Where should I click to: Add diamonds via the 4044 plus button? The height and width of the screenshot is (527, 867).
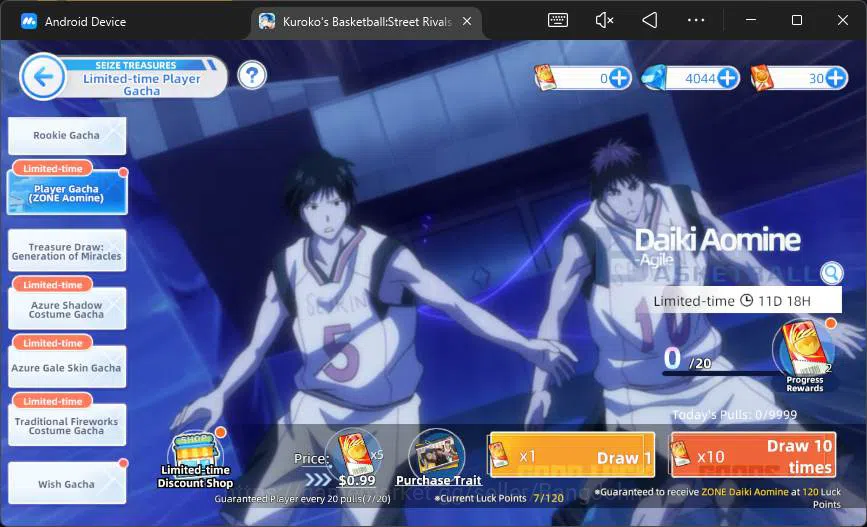click(x=728, y=78)
